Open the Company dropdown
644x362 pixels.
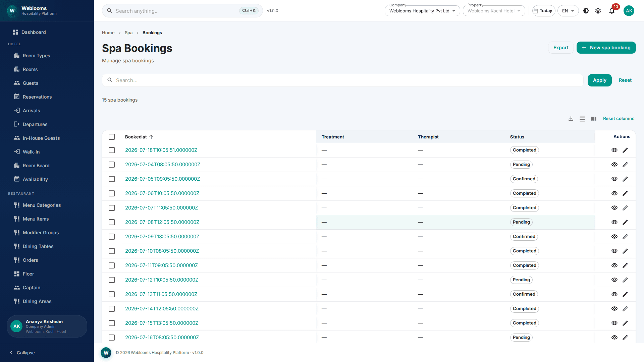[x=422, y=11]
